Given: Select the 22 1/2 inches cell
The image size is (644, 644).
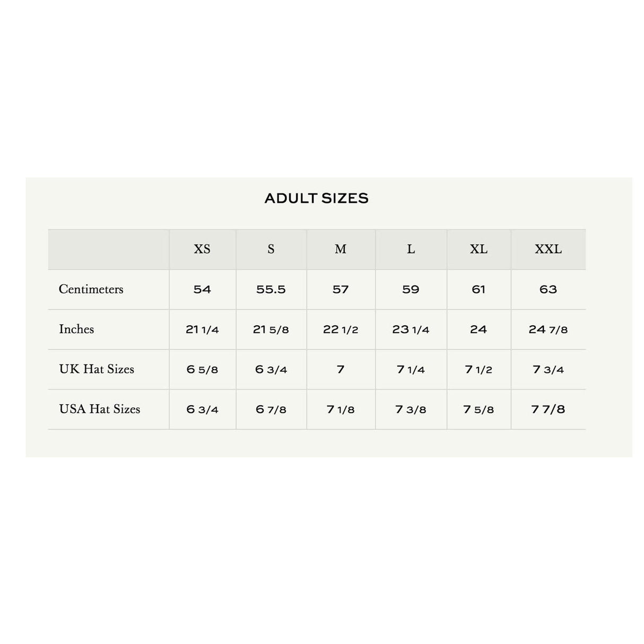Looking at the screenshot, I should coord(341,329).
